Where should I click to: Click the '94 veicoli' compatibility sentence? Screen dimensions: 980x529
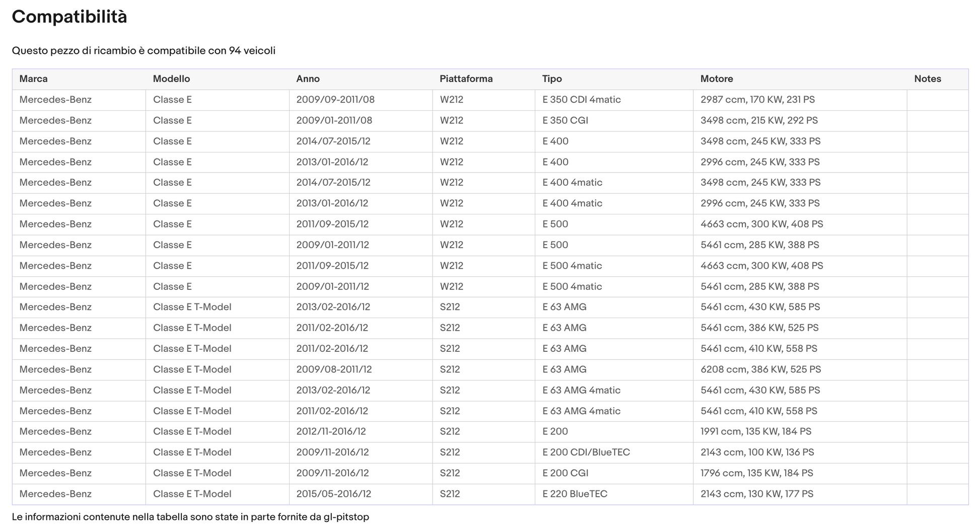[x=144, y=51]
